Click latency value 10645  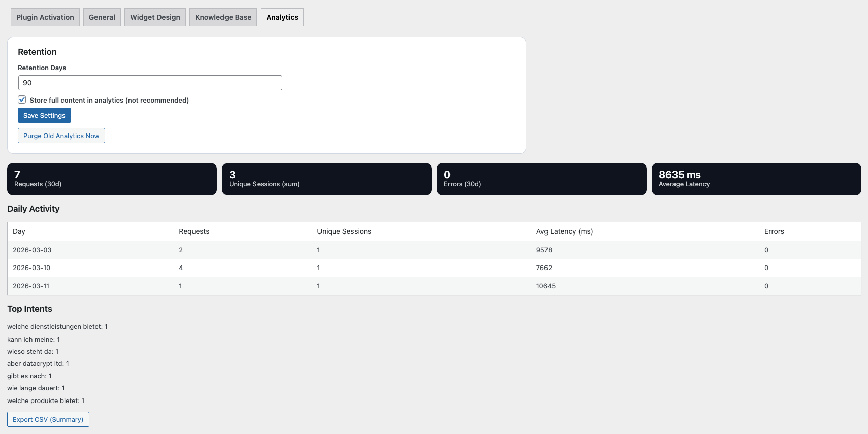pos(546,286)
